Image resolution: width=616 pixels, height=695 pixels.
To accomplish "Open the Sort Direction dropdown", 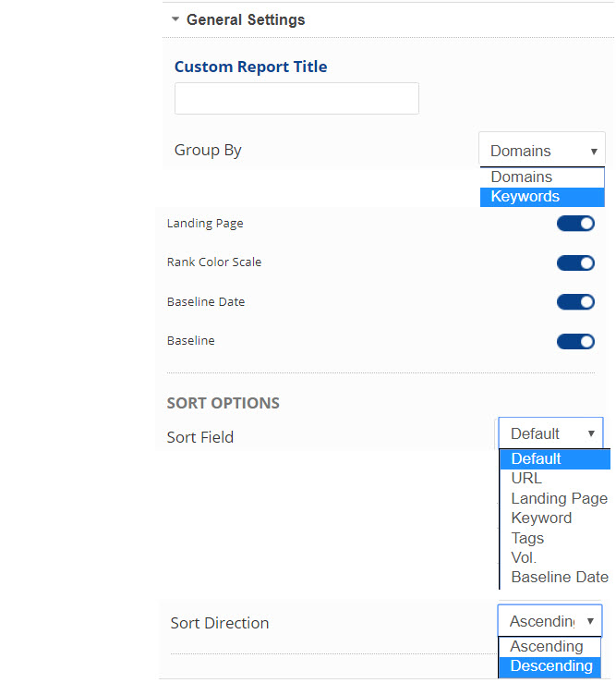I will [x=550, y=622].
